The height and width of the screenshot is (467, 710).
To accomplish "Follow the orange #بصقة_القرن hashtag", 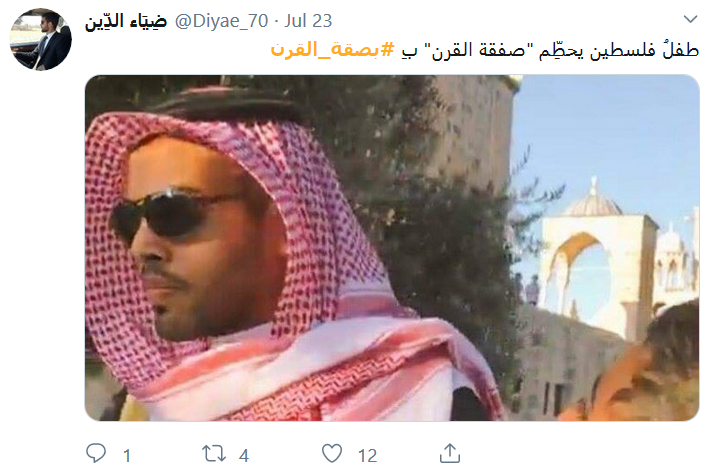I will pos(332,49).
